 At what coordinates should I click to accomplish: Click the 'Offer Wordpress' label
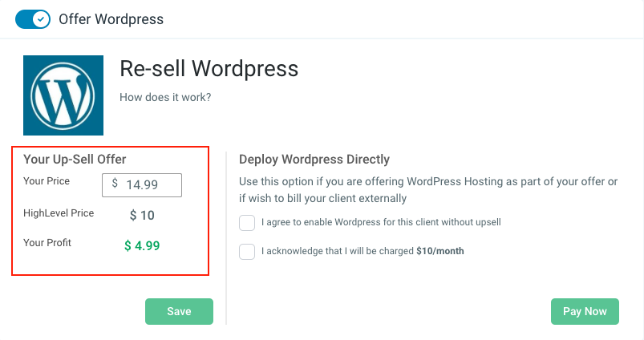click(x=111, y=19)
